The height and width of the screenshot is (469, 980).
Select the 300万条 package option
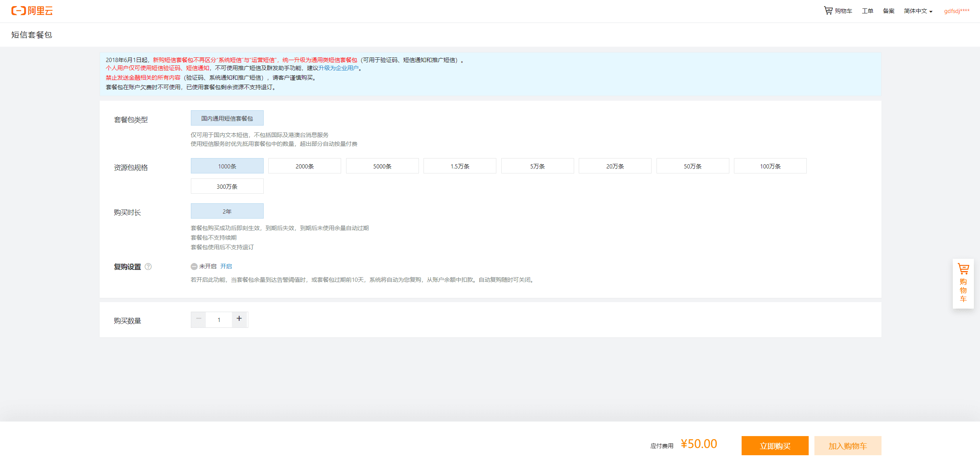click(x=227, y=186)
